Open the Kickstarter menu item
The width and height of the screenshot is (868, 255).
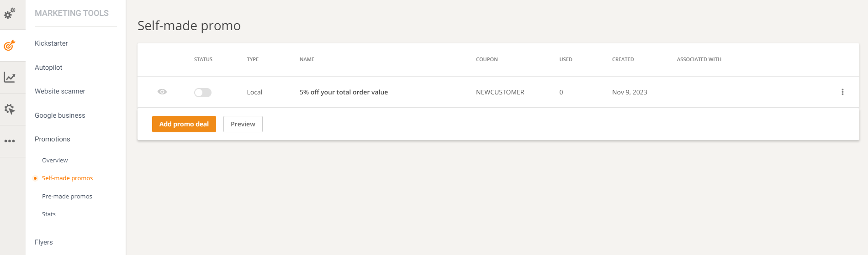pyautogui.click(x=51, y=43)
